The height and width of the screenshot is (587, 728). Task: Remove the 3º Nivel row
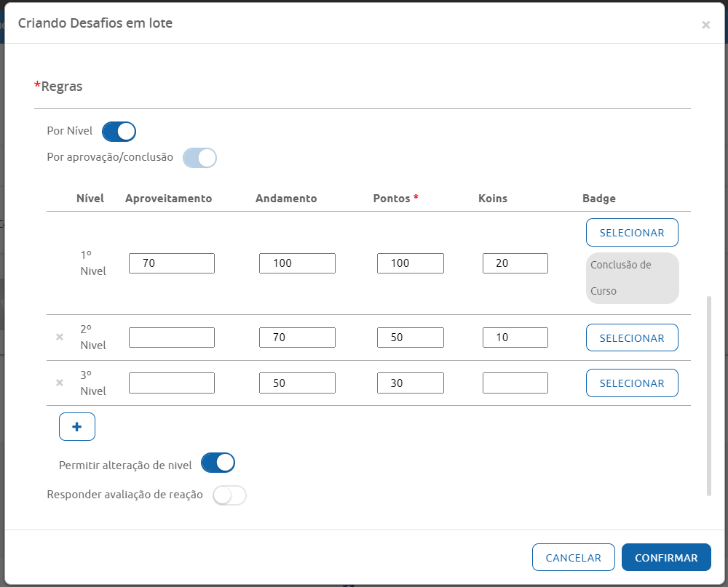(60, 383)
